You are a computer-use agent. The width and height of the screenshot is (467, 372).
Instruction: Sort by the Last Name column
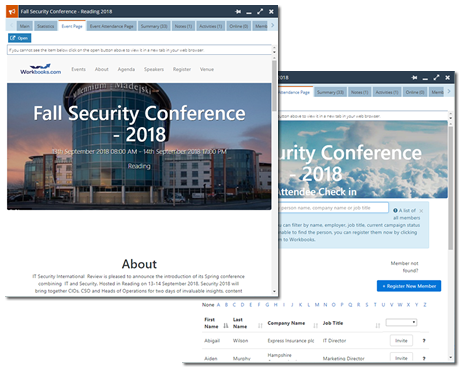point(260,326)
